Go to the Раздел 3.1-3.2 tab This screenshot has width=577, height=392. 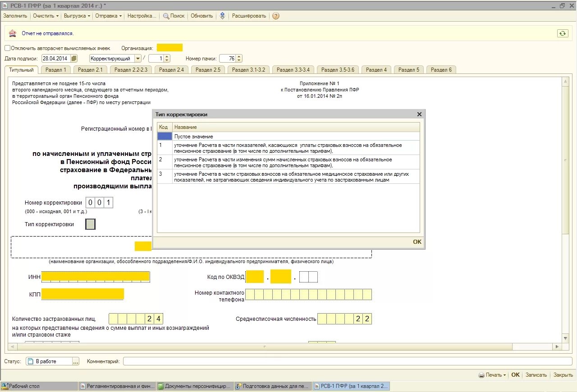(248, 70)
